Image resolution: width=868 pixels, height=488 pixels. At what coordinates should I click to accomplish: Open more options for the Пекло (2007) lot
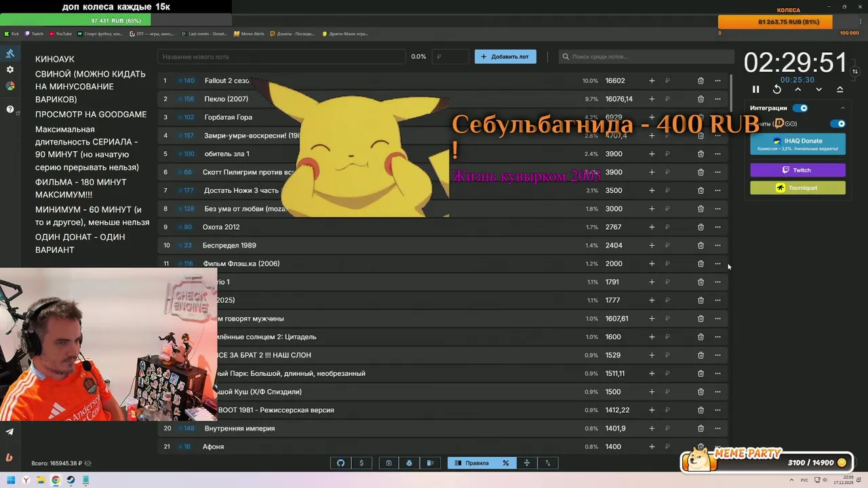[717, 99]
